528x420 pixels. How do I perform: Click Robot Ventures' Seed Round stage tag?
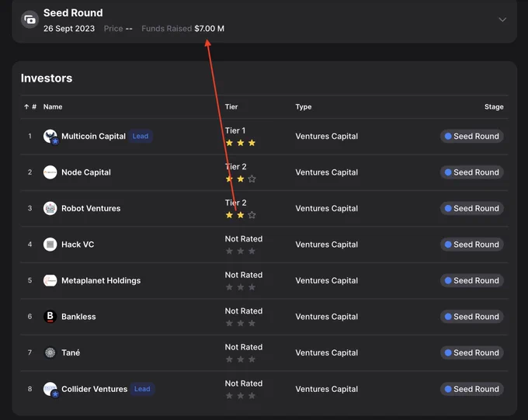pos(472,209)
